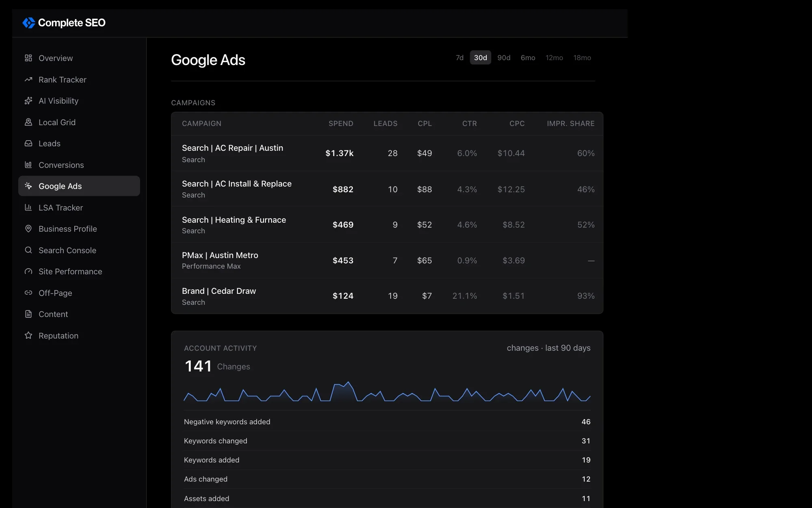The image size is (812, 508).
Task: Choose the 18mo time period
Action: click(582, 58)
